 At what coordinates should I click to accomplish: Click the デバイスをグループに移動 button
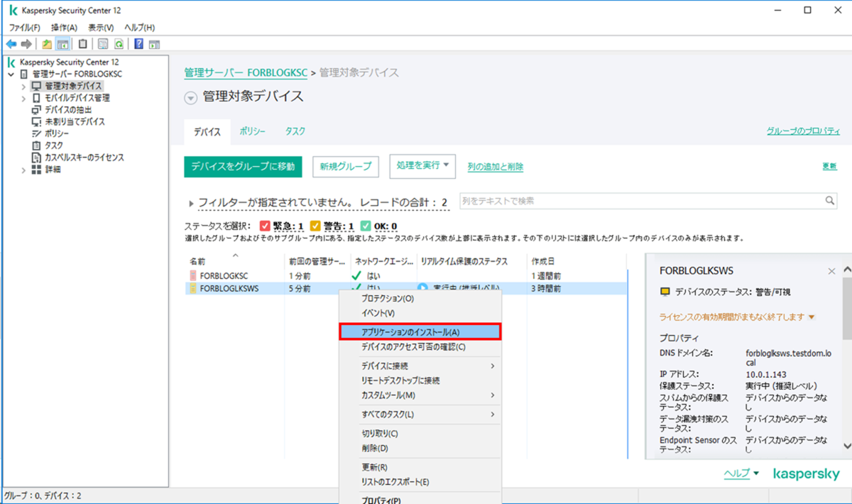point(243,166)
